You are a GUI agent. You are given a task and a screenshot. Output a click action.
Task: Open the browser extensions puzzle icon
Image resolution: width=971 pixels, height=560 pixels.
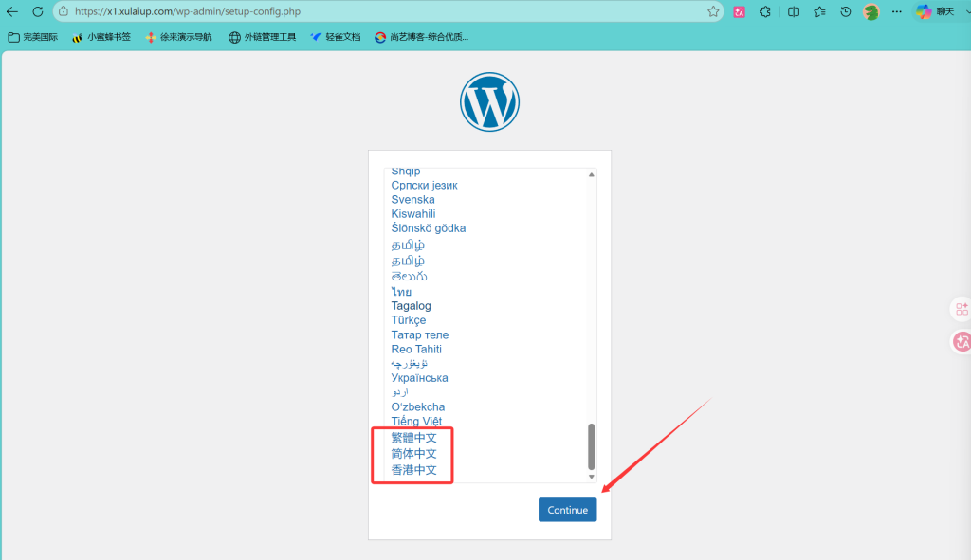point(765,11)
